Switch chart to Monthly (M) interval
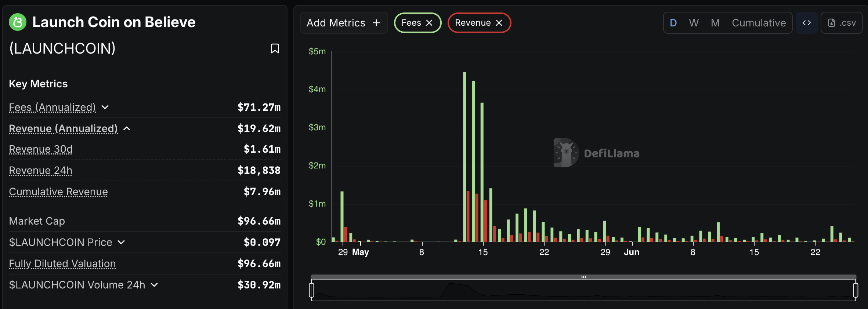Screen dimensions: 868x309 (715, 23)
